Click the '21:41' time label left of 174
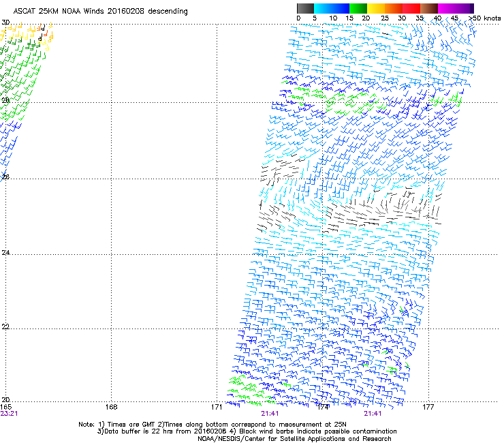This screenshot has height=443, width=504. (270, 414)
